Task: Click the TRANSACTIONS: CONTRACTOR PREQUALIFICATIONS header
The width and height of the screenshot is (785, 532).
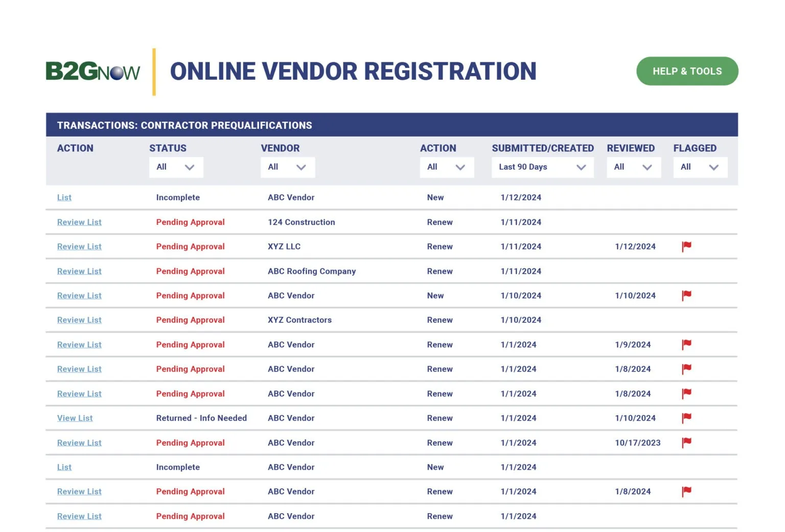Action: 185,125
